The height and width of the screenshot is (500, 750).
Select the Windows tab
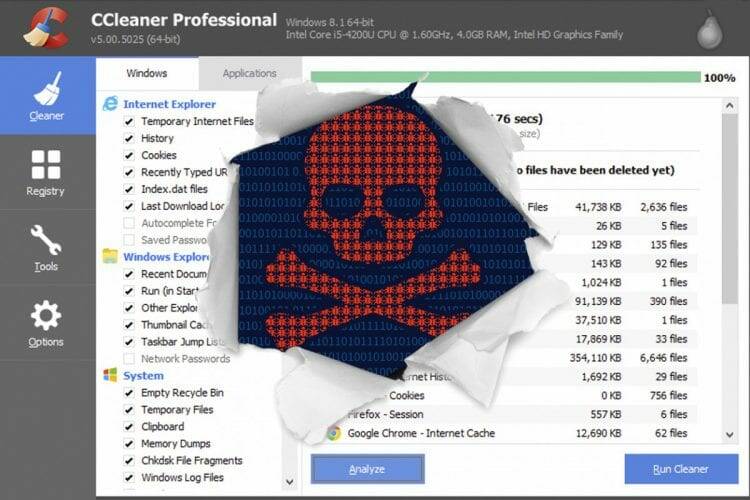(x=147, y=73)
